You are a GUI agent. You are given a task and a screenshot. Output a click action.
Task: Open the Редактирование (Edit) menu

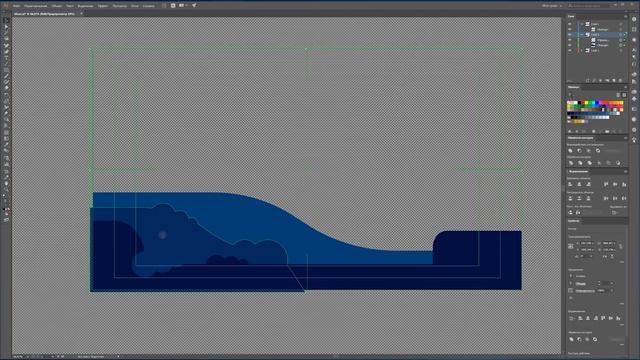click(36, 6)
